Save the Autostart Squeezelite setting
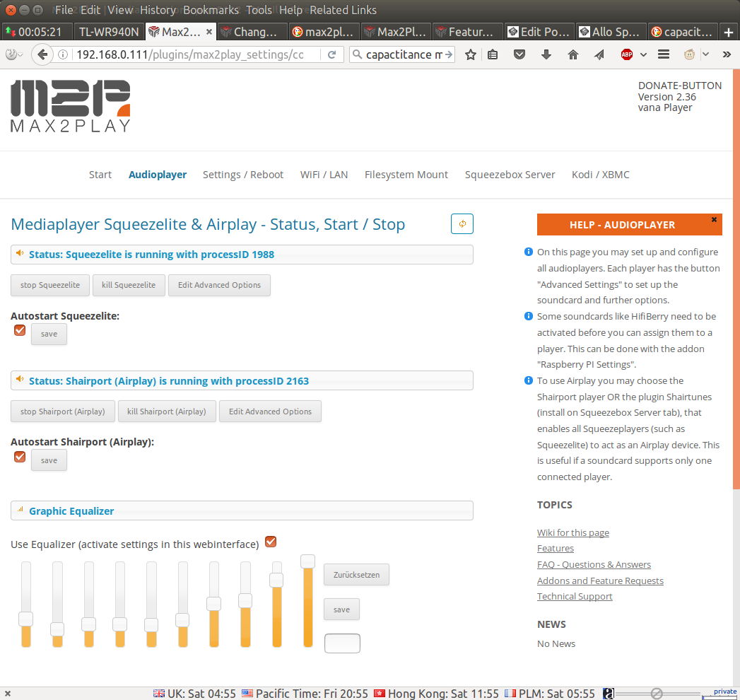 [49, 334]
